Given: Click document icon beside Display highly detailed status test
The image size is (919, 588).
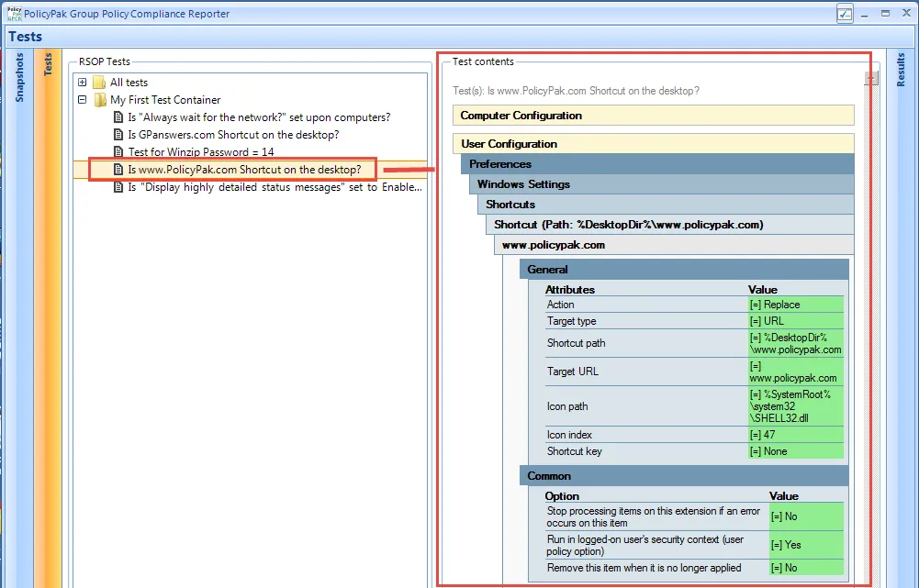Looking at the screenshot, I should [x=118, y=187].
